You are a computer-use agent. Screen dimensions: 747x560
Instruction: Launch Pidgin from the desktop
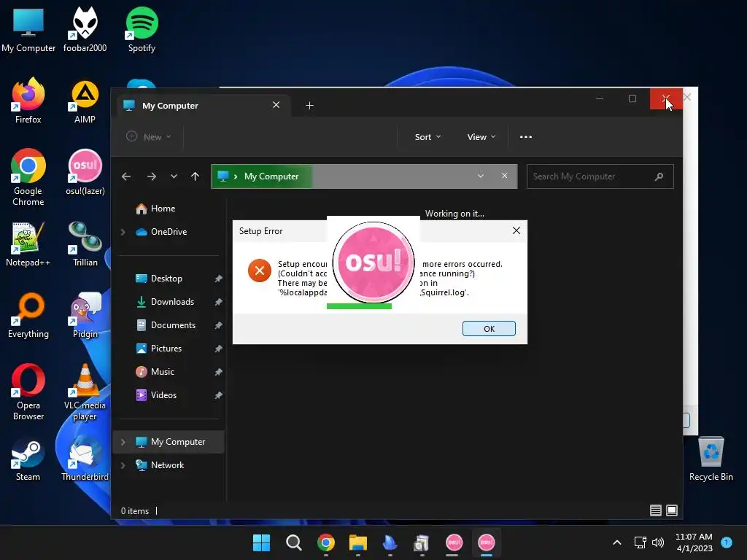tap(85, 315)
